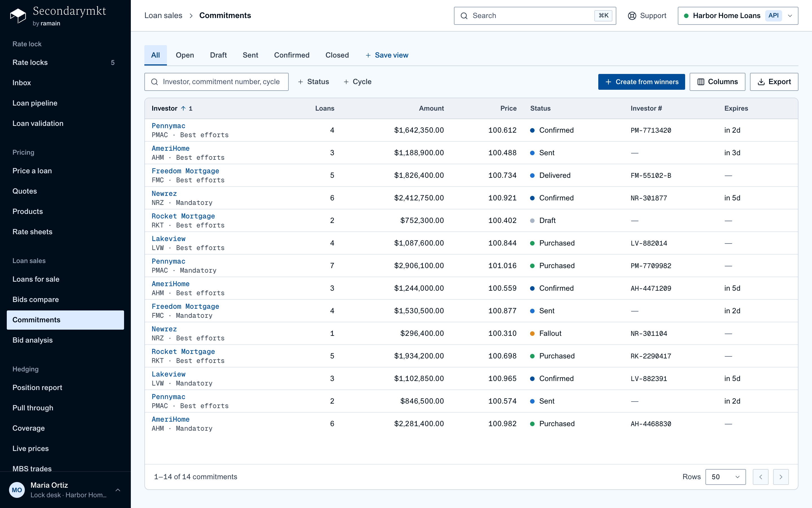Image resolution: width=812 pixels, height=508 pixels.
Task: Open the Loan sales breadcrumb link
Action: [x=163, y=16]
